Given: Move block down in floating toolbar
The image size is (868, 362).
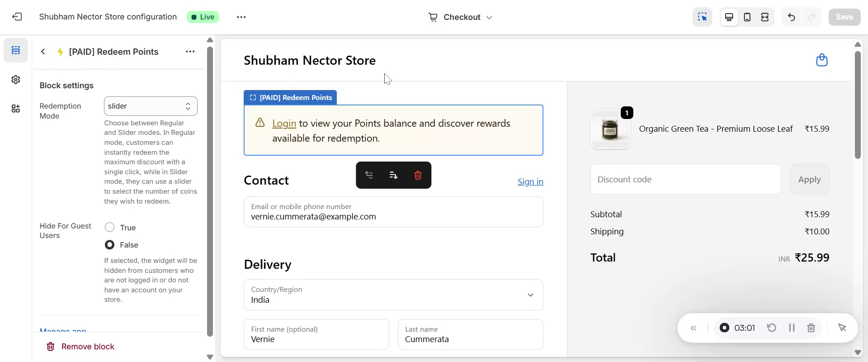Looking at the screenshot, I should tap(393, 175).
